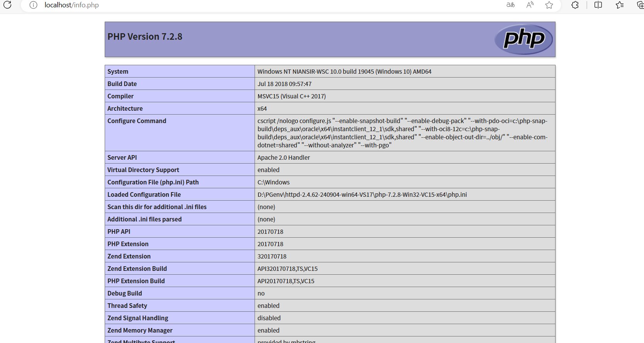Click the Thread Safety label
Image resolution: width=644 pixels, height=343 pixels.
click(127, 306)
